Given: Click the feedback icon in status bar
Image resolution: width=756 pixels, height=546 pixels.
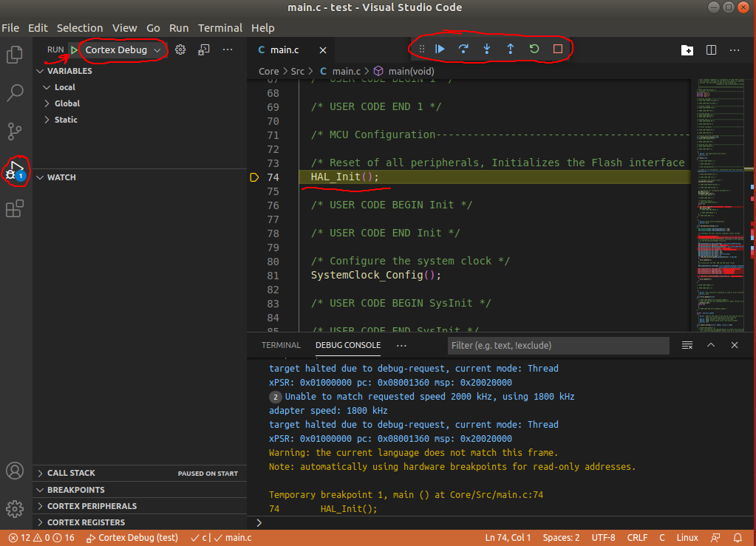Looking at the screenshot, I should point(715,538).
